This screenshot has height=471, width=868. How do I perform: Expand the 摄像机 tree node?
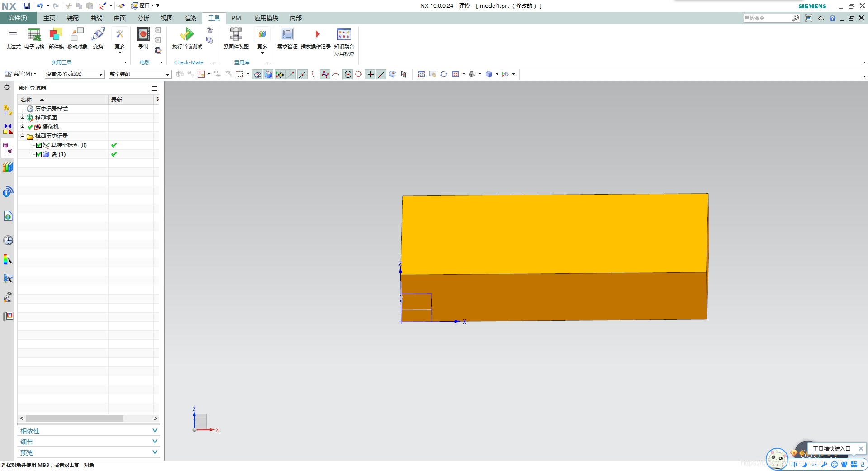tap(22, 127)
